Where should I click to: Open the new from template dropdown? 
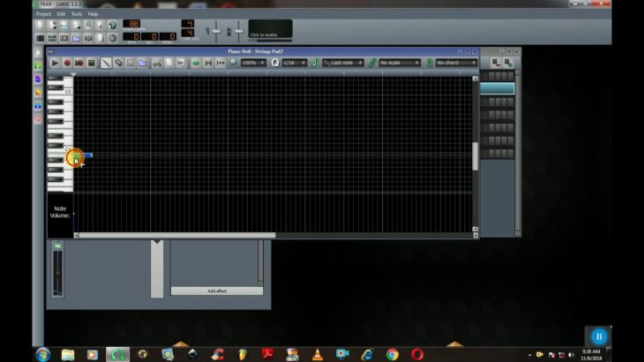coord(52,26)
